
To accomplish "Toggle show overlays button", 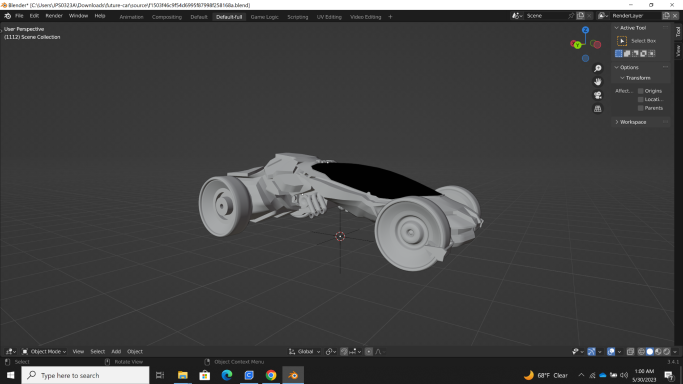I will (611, 352).
